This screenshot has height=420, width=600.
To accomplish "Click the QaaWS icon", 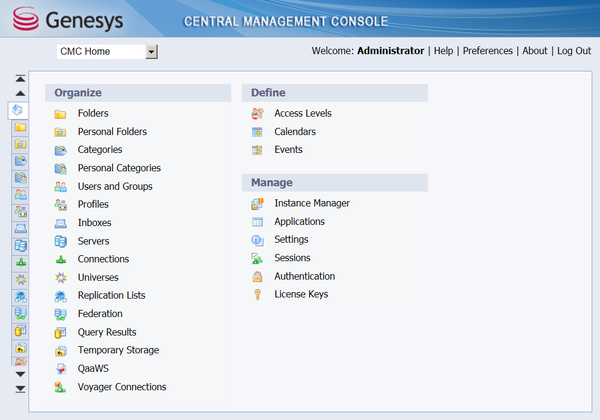I will click(61, 369).
